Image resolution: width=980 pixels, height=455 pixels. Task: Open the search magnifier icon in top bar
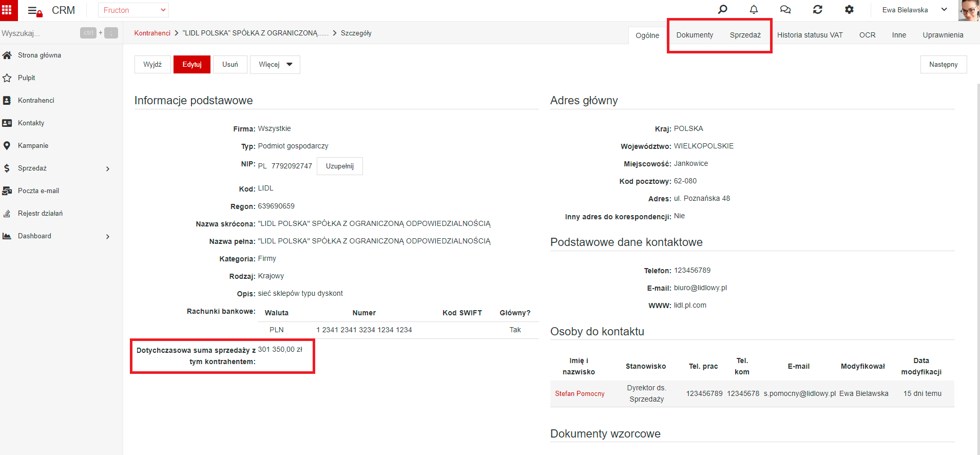(x=722, y=10)
